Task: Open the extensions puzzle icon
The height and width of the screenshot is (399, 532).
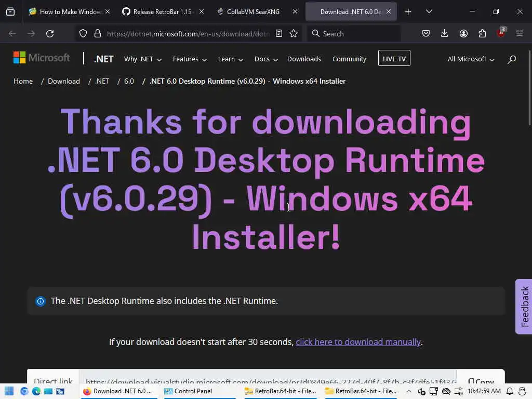Action: point(482,34)
